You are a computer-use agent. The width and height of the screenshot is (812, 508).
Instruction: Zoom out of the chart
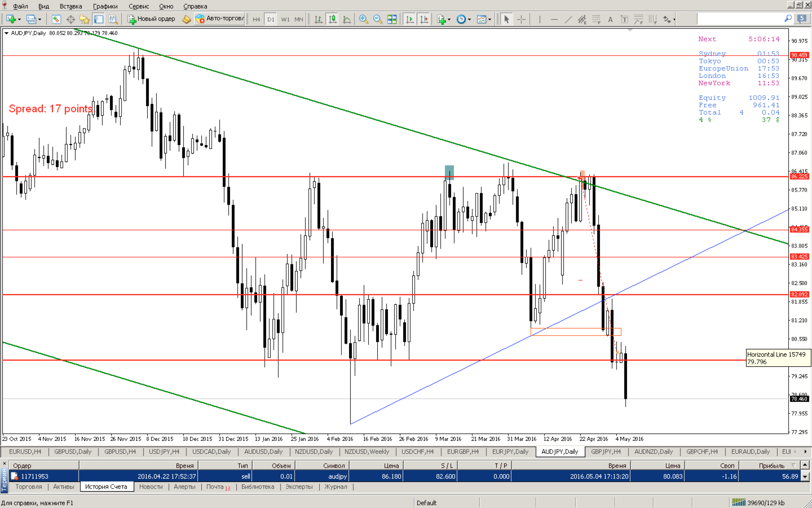(378, 19)
